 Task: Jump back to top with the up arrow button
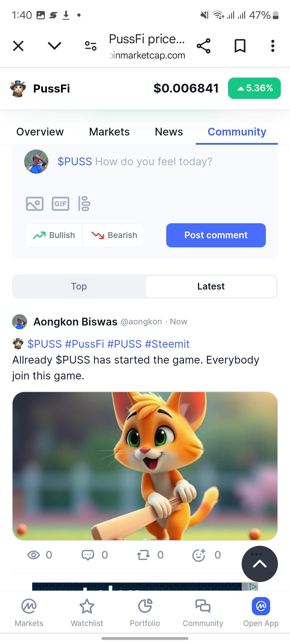click(x=260, y=564)
